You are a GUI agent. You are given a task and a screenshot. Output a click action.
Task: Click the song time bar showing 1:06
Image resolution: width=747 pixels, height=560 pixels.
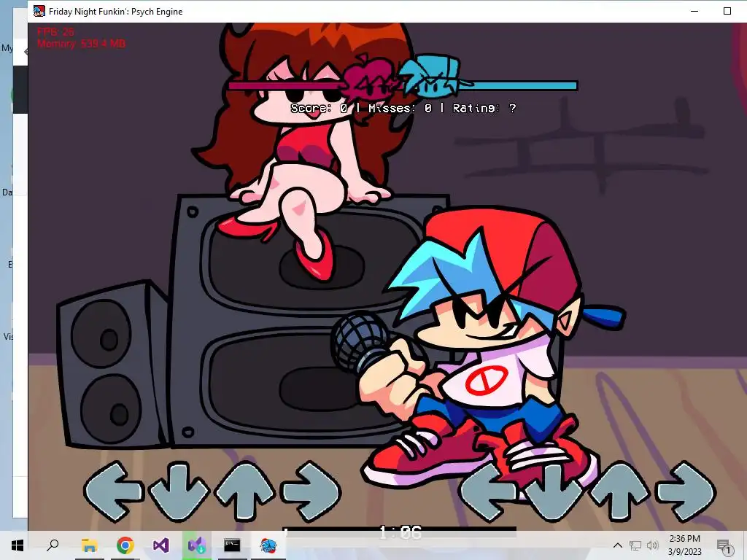click(x=400, y=532)
